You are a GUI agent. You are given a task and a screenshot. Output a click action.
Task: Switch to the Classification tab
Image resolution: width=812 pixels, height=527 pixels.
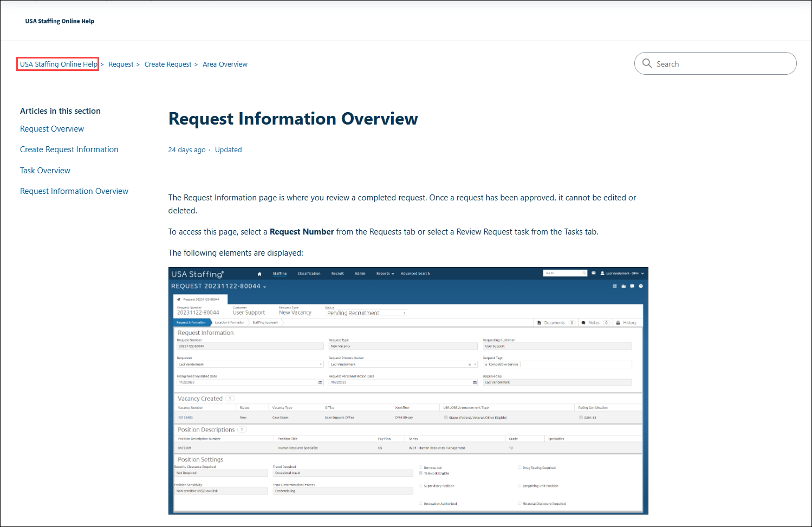click(x=309, y=274)
